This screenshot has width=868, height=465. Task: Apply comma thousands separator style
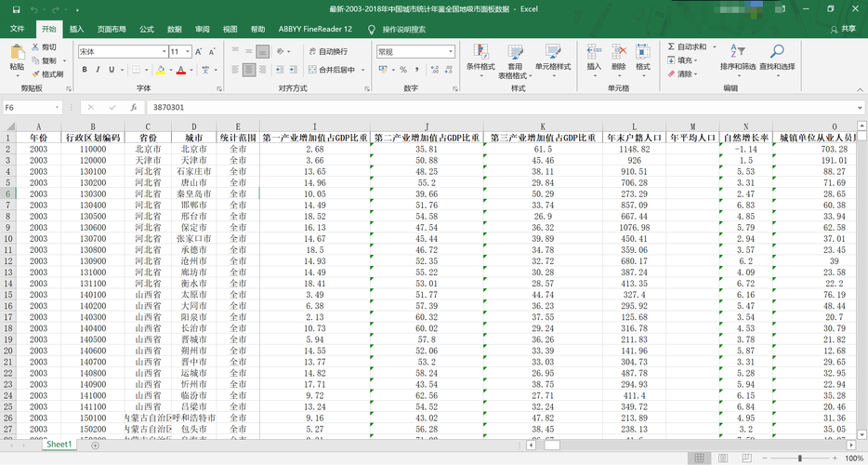tap(417, 70)
